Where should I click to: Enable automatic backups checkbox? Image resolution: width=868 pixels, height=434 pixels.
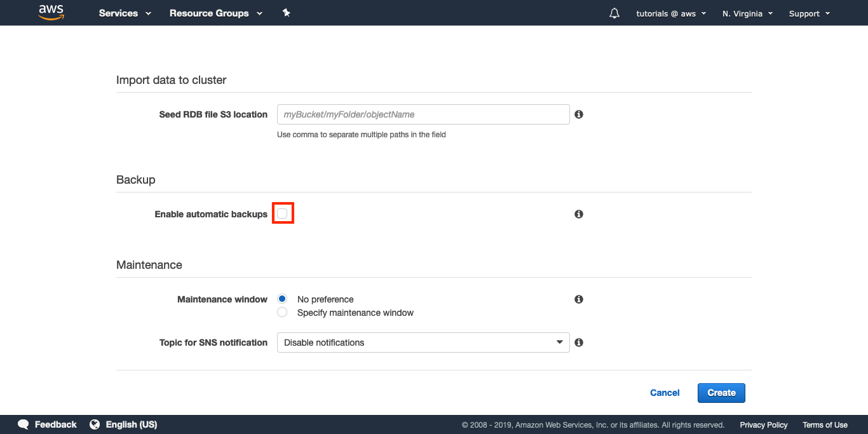pyautogui.click(x=282, y=214)
